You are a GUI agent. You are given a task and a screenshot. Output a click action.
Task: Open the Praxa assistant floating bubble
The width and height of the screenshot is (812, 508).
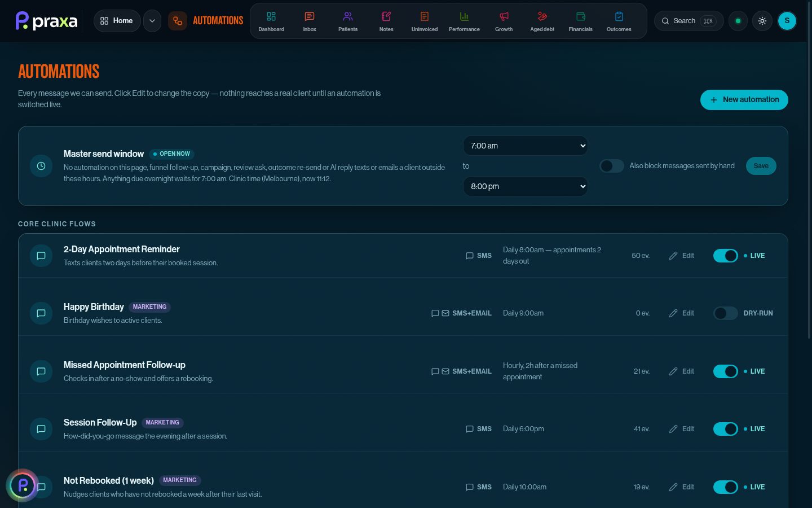click(x=23, y=485)
